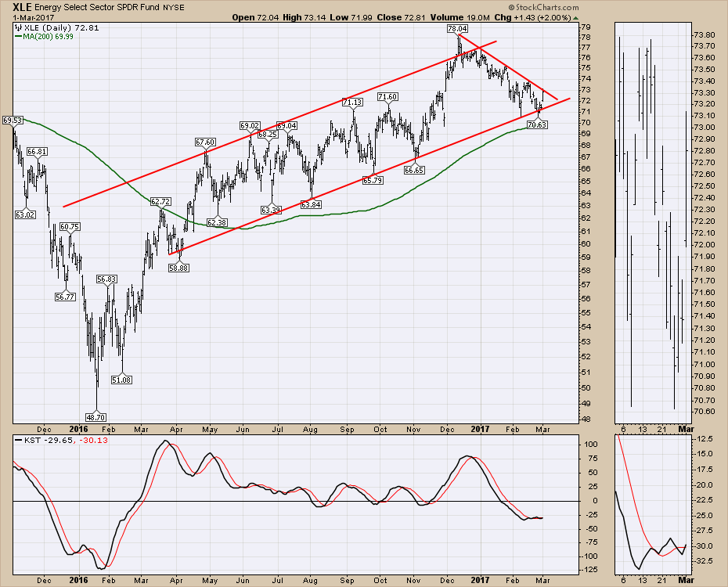Click the -32.5 KST zoom scale value
The height and width of the screenshot is (587, 728).
pos(703,561)
